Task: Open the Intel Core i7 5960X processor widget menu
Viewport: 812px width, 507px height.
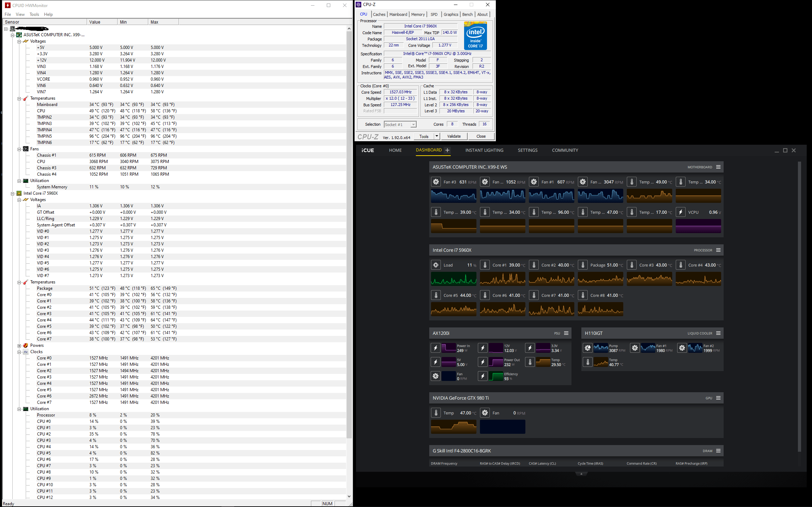Action: (x=718, y=250)
